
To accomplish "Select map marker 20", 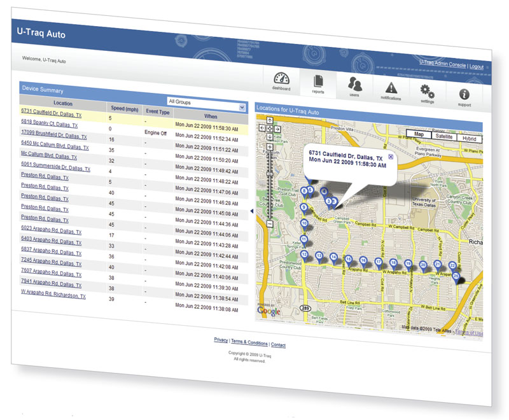I will [422, 266].
